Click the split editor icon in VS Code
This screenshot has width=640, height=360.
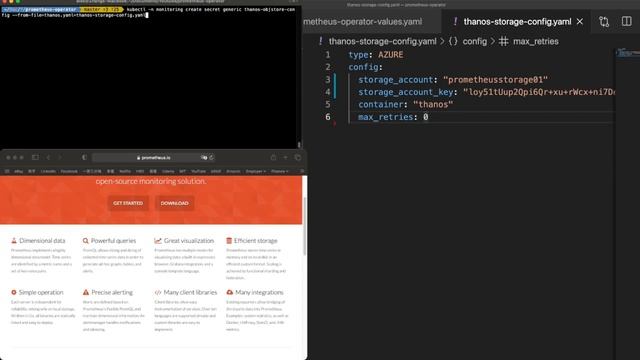tap(627, 21)
